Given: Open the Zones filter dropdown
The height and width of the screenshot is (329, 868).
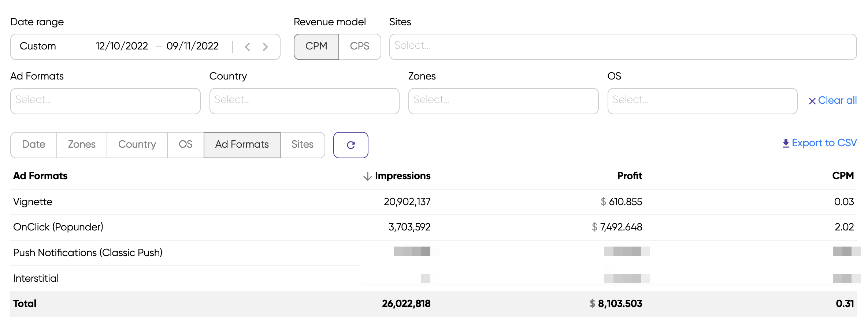Looking at the screenshot, I should [503, 101].
